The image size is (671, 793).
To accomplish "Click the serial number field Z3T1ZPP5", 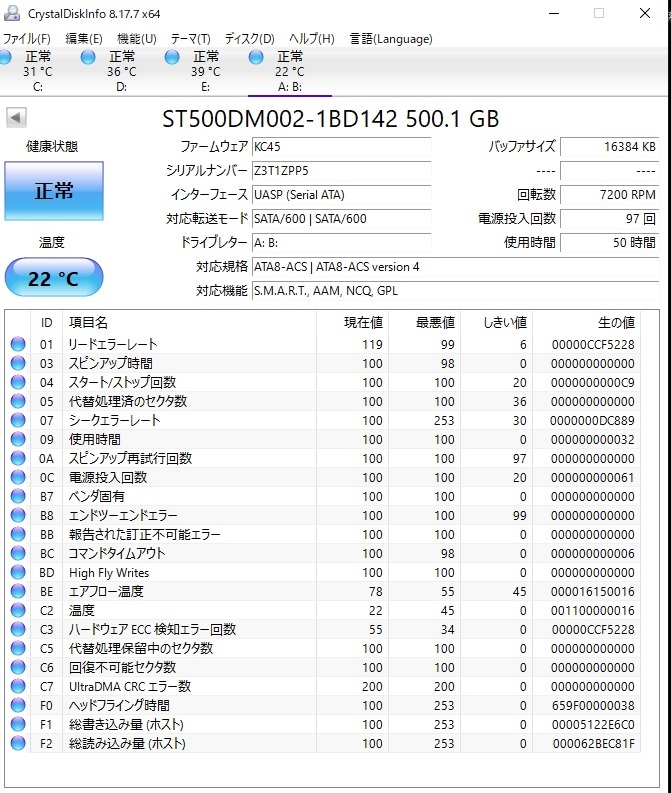I will point(341,170).
